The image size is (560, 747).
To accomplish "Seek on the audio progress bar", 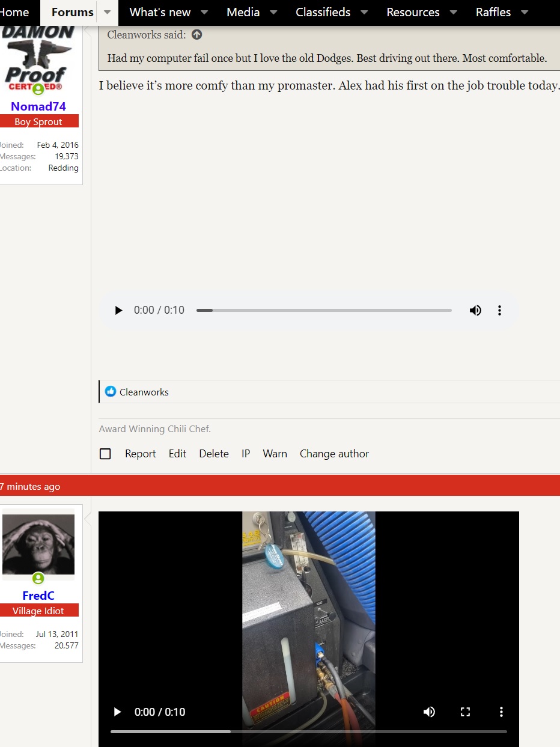I will [x=324, y=311].
